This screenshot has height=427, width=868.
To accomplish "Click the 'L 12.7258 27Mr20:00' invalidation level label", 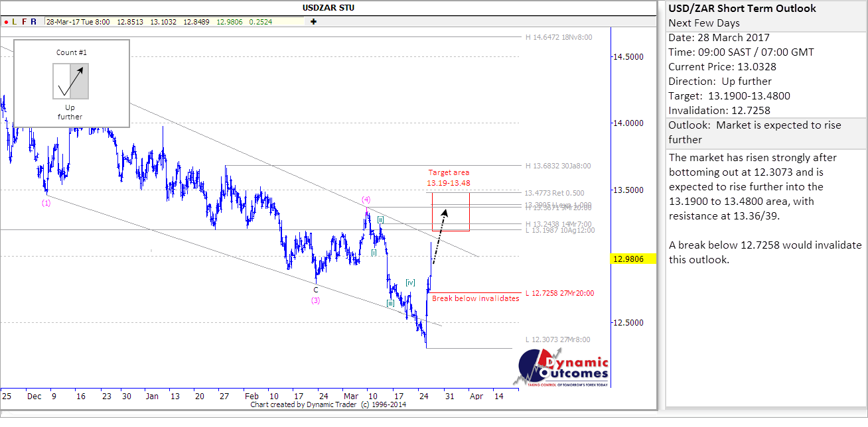I will point(559,292).
